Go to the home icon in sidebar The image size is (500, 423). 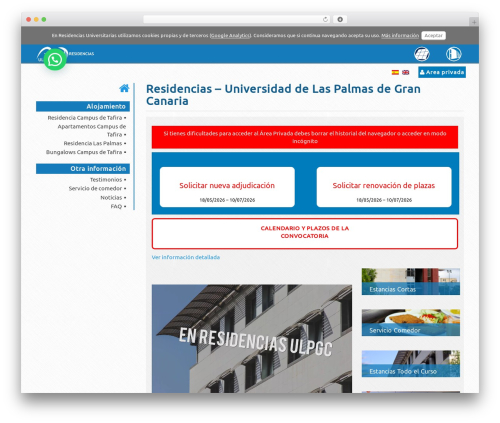[x=124, y=88]
